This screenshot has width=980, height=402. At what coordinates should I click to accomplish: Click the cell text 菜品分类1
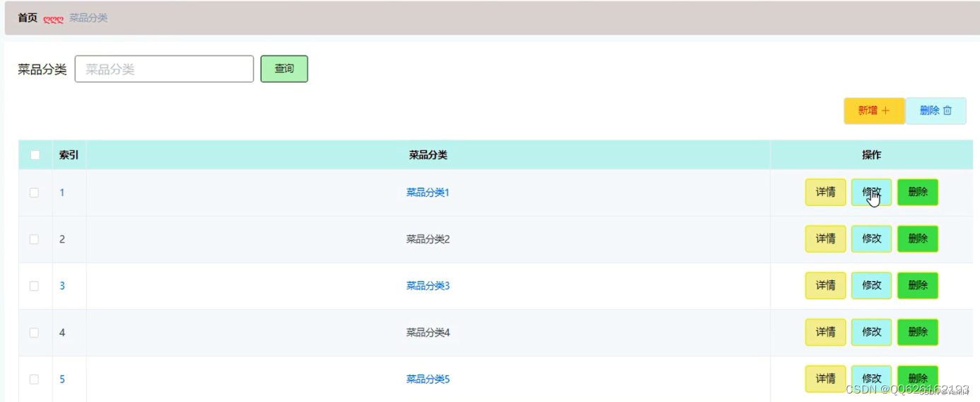(428, 193)
